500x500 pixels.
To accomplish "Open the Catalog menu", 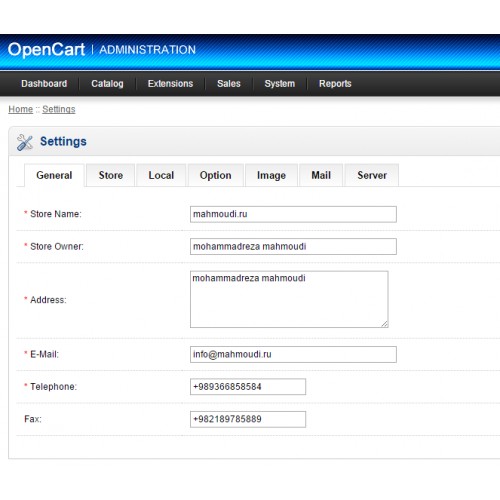I will click(x=107, y=84).
